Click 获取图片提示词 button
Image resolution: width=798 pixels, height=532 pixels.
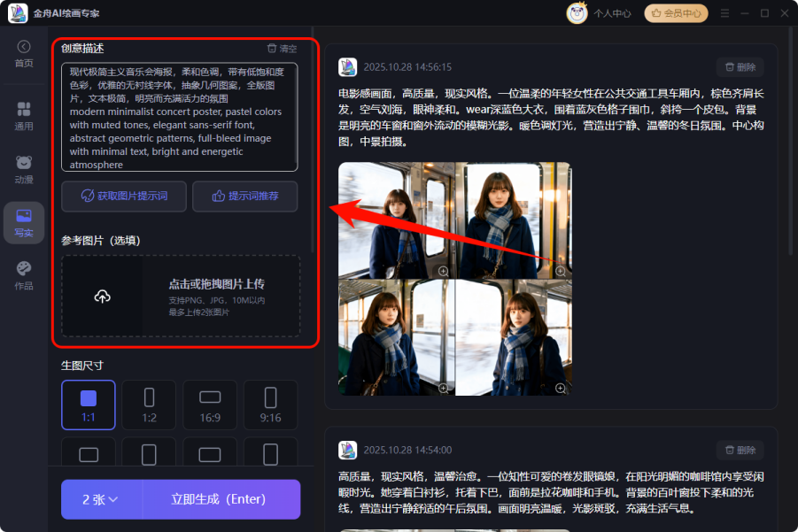coord(123,196)
